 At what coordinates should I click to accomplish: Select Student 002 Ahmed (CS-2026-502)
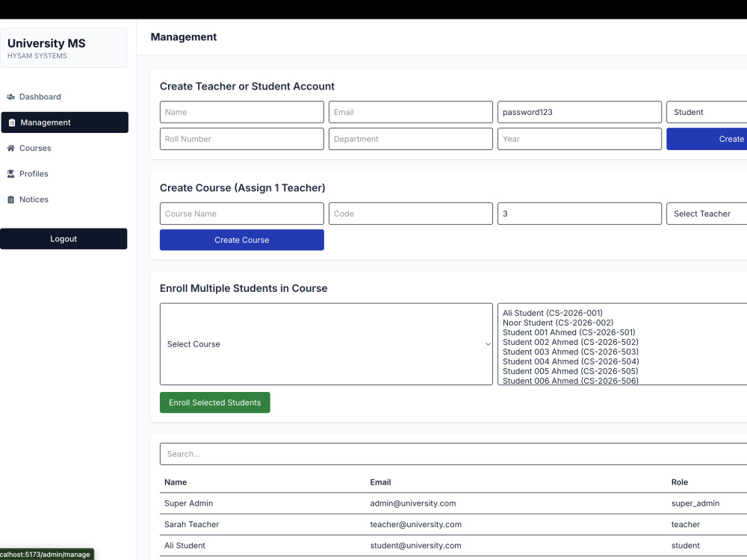[570, 342]
